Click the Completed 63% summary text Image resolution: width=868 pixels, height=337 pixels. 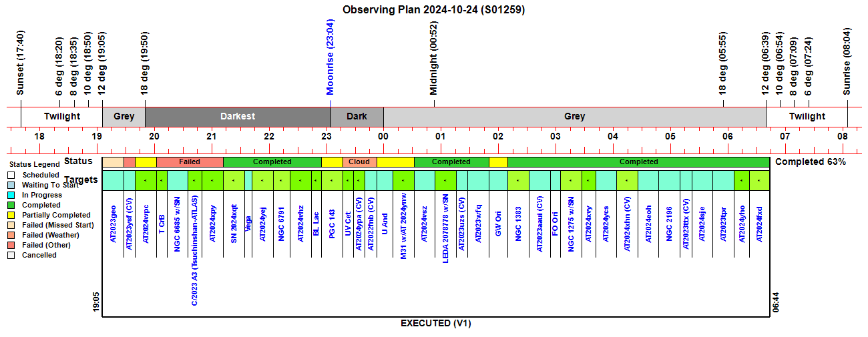(x=810, y=161)
